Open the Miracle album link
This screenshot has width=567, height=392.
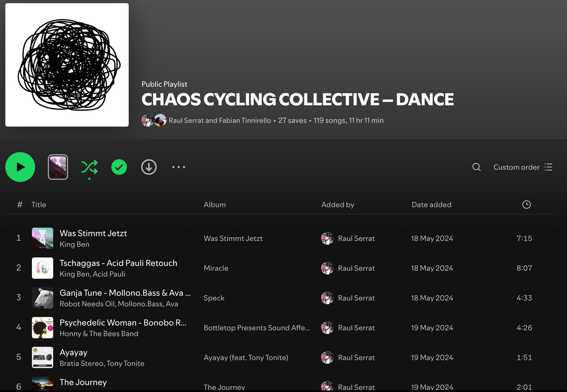coord(216,268)
